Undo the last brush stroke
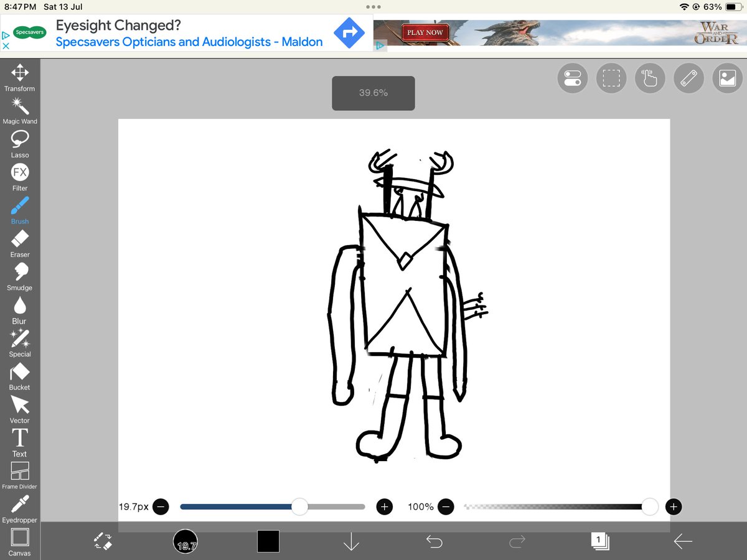 434,541
